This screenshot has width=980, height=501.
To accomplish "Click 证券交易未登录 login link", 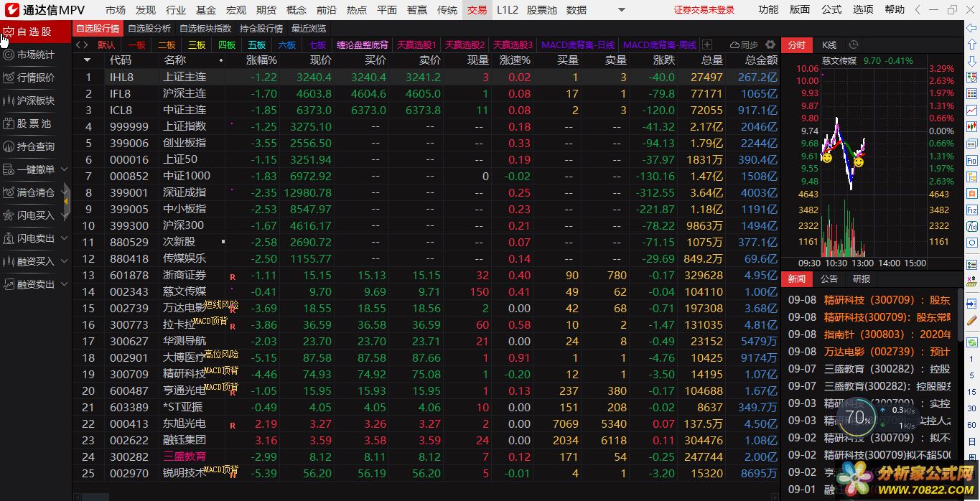I will 704,10.
